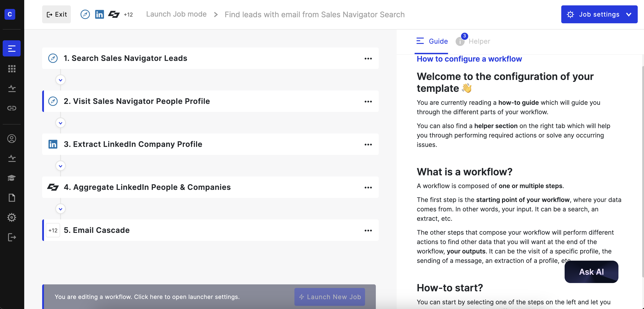Click the Captain Data bolt icon in header
The height and width of the screenshot is (309, 644).
pos(114,14)
